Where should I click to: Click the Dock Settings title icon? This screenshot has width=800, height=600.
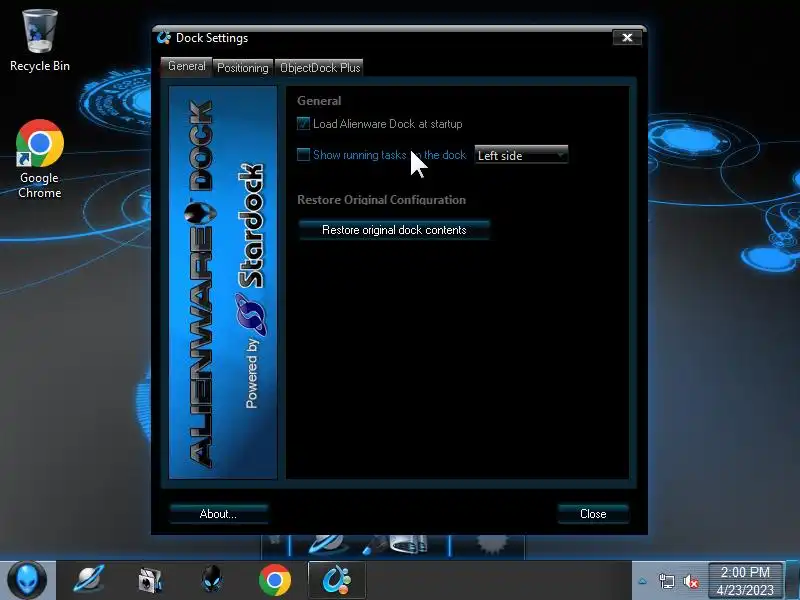tap(164, 38)
